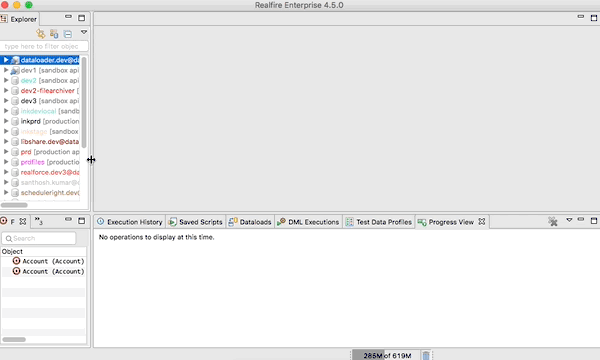The image size is (600, 360).
Task: Maximize the editor area
Action: tap(594, 18)
